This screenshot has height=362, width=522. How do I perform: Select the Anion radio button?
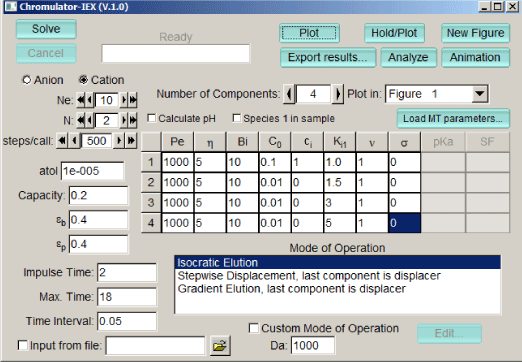coord(27,80)
